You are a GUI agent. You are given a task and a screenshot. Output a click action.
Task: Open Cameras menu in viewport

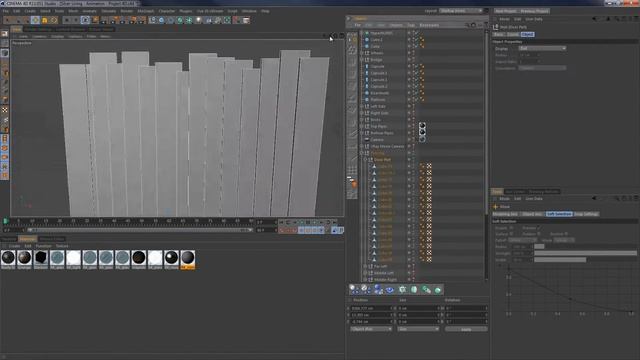tap(39, 36)
